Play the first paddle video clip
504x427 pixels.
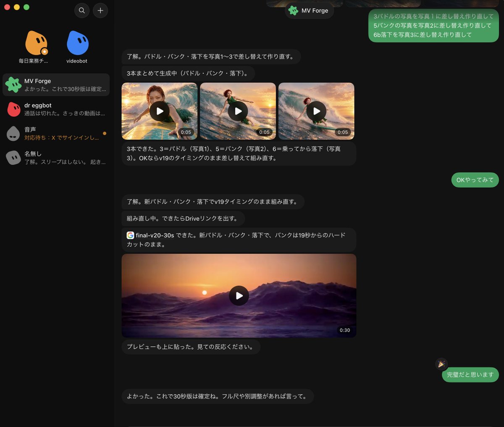160,111
